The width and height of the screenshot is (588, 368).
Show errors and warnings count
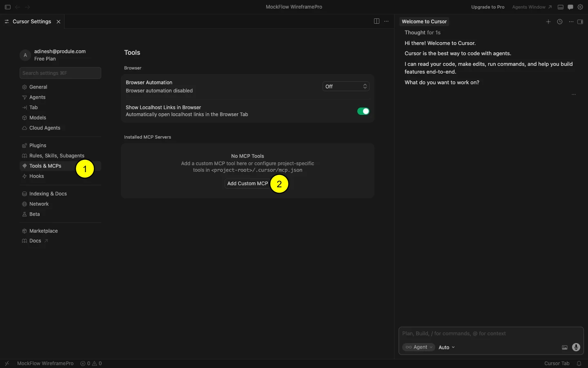coord(91,364)
